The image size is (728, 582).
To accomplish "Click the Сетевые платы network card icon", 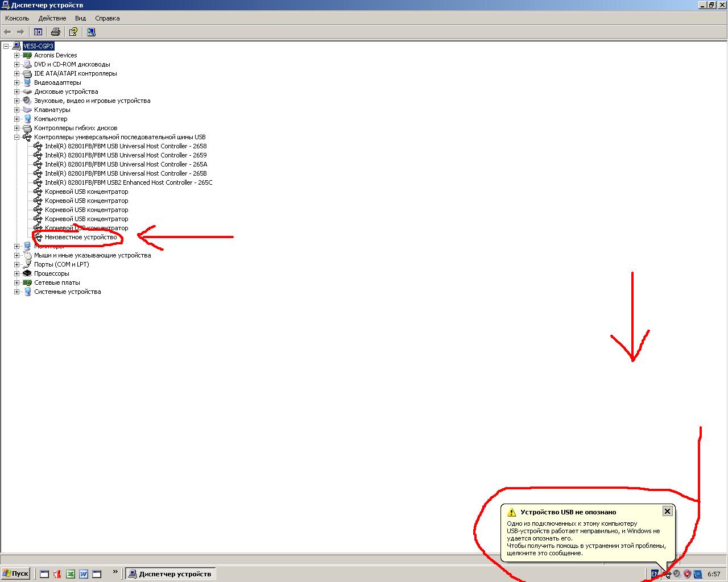I will (27, 282).
